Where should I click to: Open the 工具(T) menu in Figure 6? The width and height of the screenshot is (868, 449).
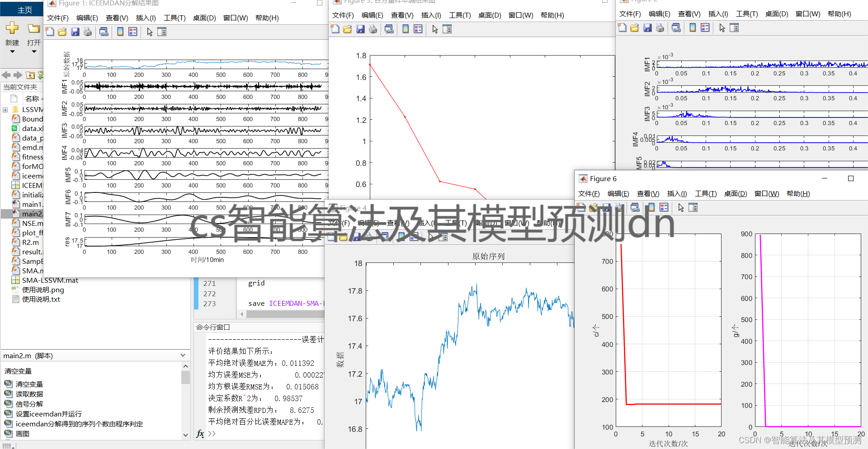coord(705,193)
